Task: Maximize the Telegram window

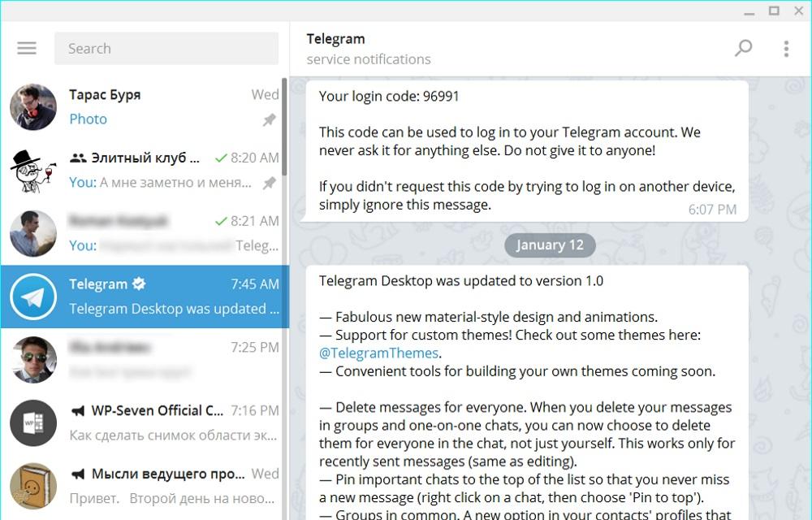Action: 774,11
